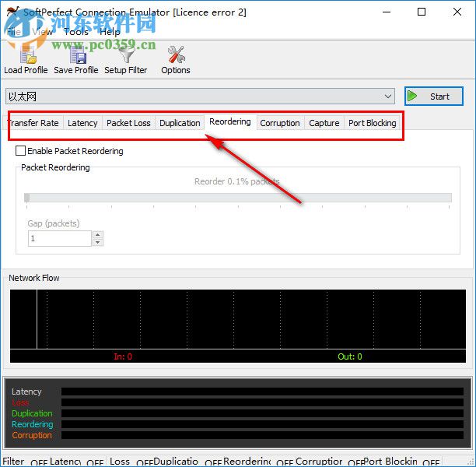Switch to the Latency tab

coord(82,123)
